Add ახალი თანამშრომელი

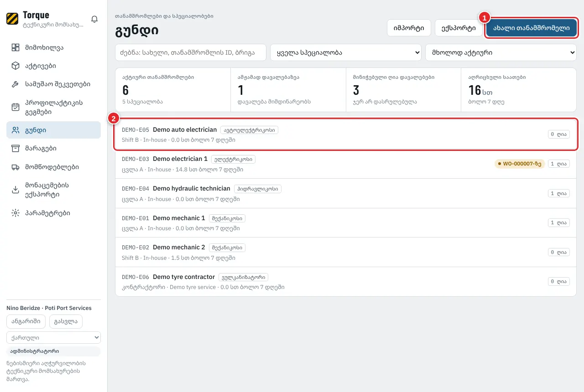point(532,28)
